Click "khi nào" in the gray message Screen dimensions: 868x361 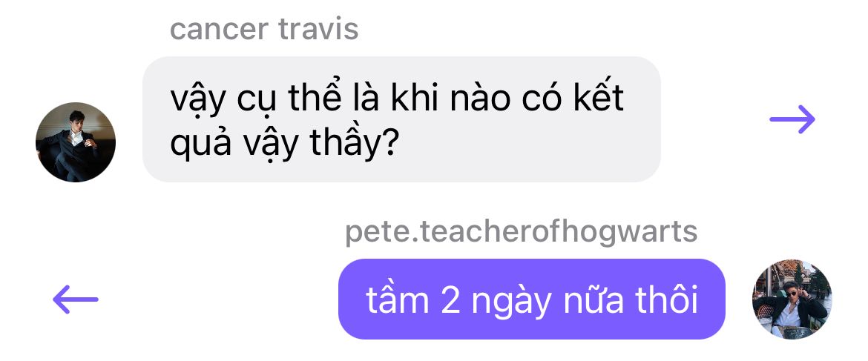450,99
